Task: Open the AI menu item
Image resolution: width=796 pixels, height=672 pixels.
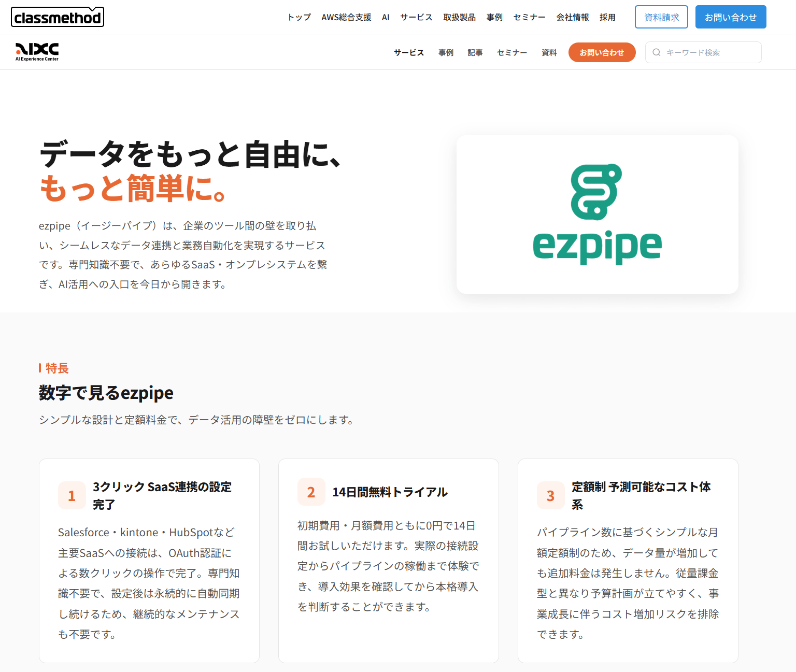Action: (x=386, y=17)
